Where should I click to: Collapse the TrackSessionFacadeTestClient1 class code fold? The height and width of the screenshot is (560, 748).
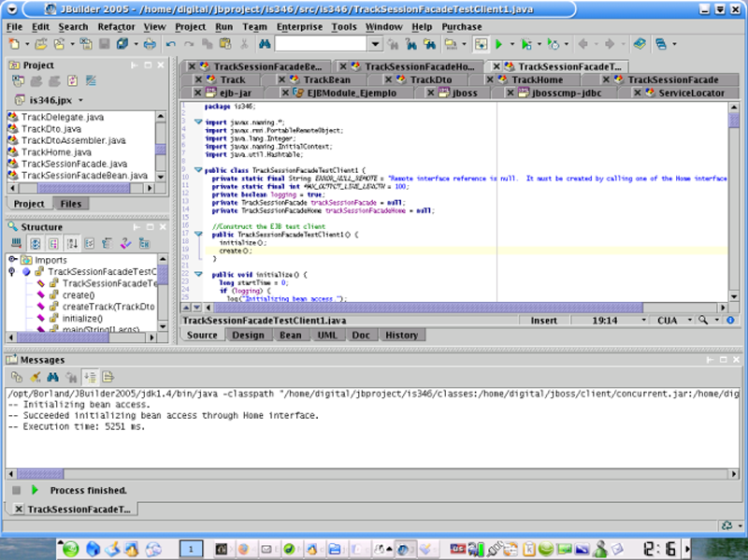196,171
